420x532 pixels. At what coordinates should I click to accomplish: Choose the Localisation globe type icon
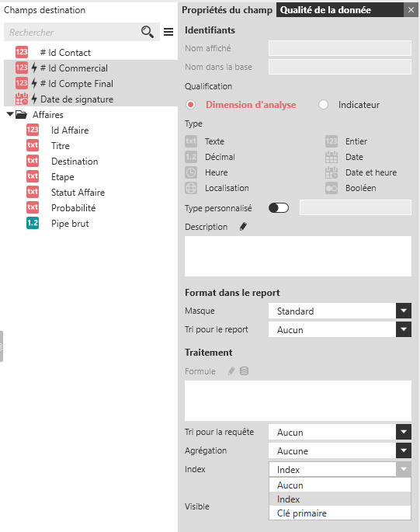coord(191,188)
